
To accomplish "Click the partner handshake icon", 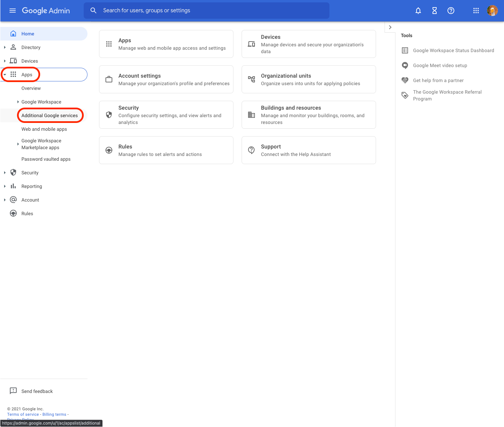I will 405,80.
